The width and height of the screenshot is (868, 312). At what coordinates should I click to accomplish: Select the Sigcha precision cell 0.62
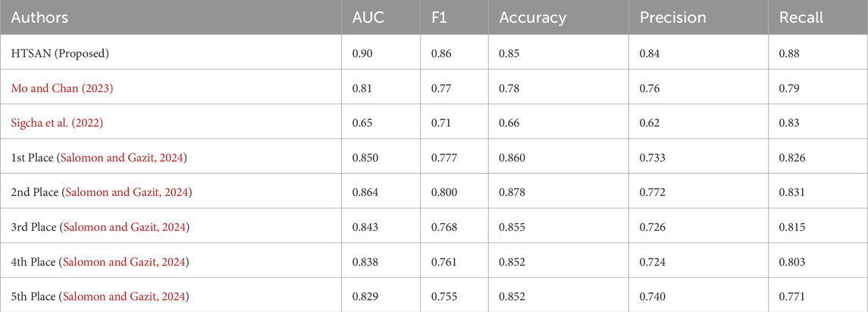tap(649, 124)
